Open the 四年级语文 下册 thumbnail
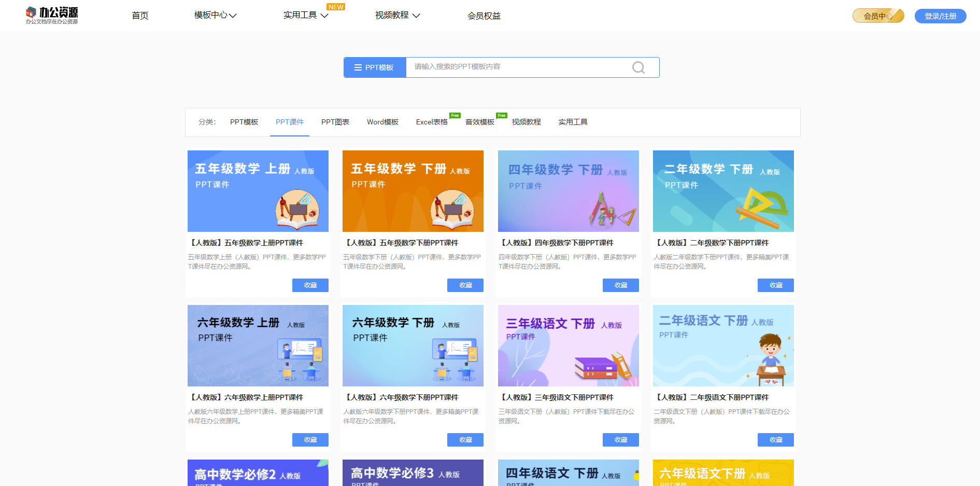The height and width of the screenshot is (486, 980). (569, 473)
